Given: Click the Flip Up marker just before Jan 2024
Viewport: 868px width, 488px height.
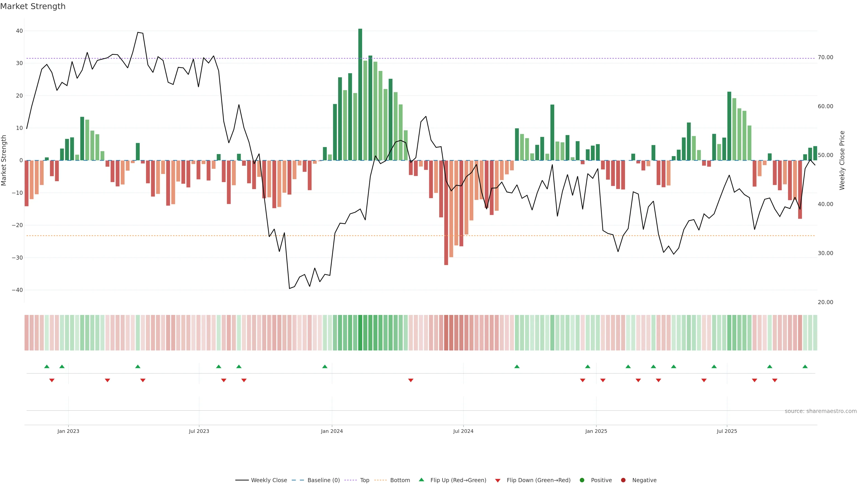Looking at the screenshot, I should [x=325, y=366].
